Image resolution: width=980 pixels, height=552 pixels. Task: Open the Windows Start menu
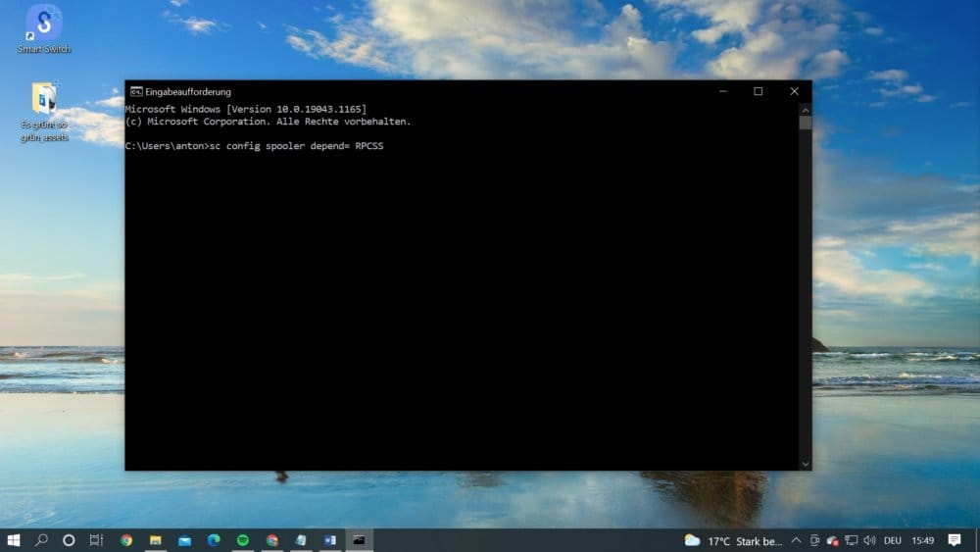(13, 540)
